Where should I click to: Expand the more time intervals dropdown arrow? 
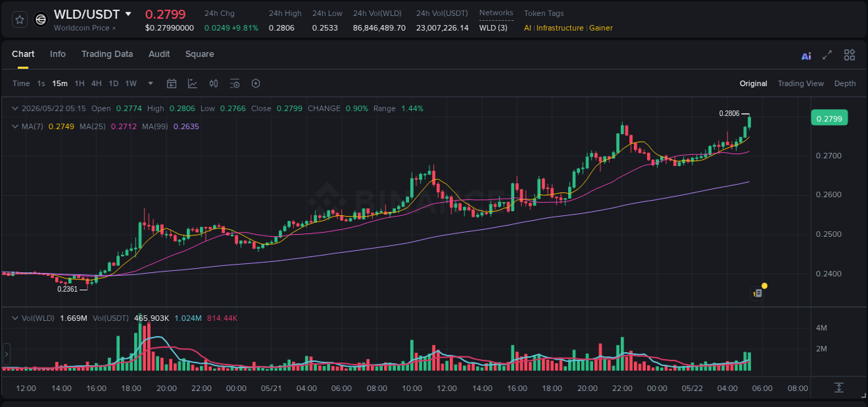click(151, 83)
